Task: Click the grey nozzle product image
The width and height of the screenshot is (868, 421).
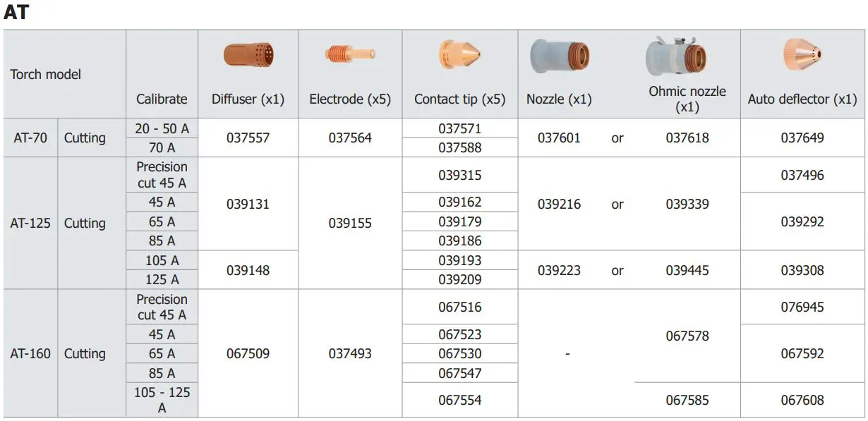Action: coord(559,56)
